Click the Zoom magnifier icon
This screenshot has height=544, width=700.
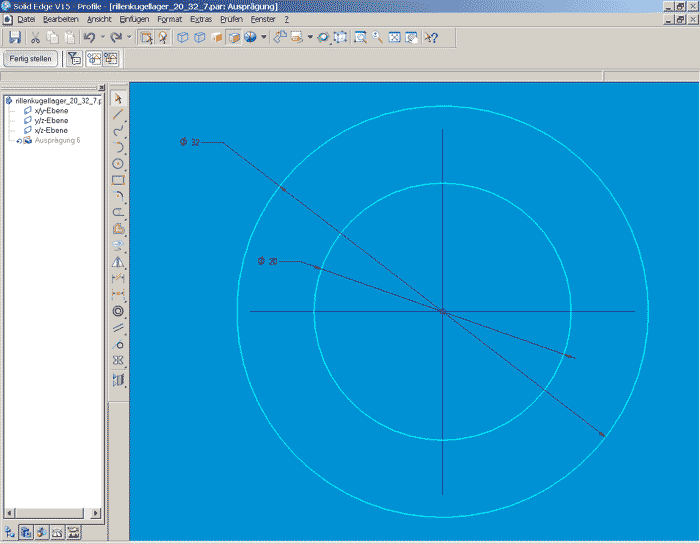click(x=377, y=37)
